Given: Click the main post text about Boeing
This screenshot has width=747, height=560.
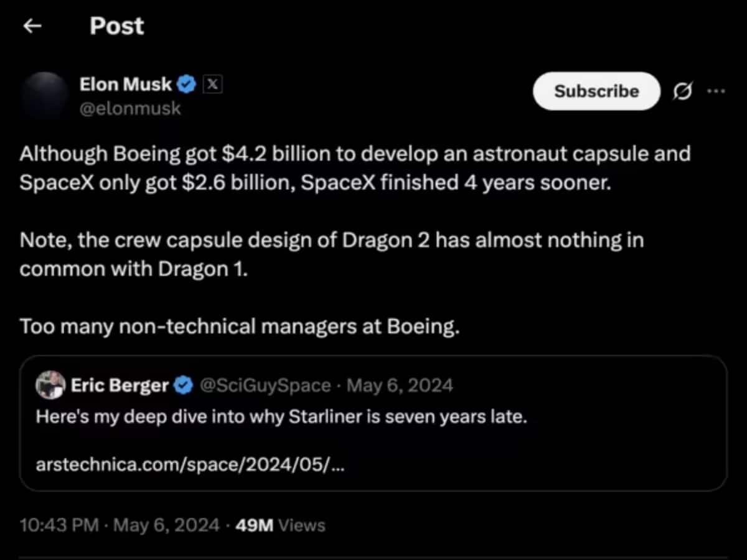Looking at the screenshot, I should 355,168.
